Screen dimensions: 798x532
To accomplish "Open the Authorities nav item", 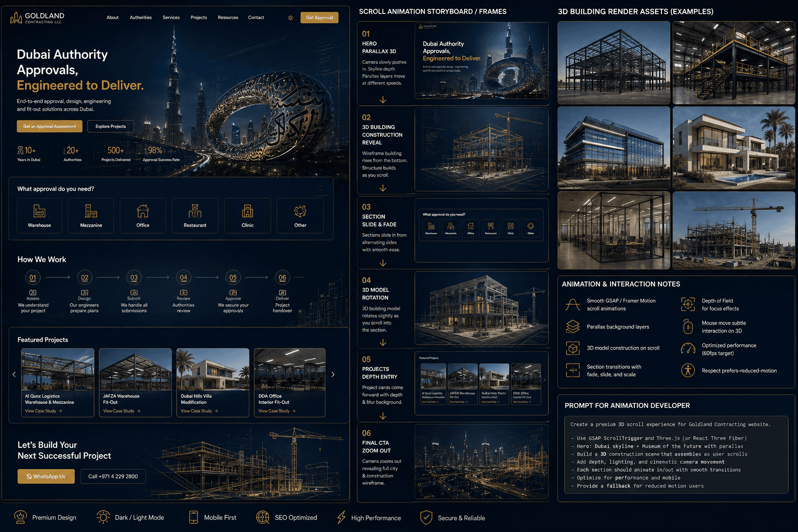I will (x=141, y=18).
